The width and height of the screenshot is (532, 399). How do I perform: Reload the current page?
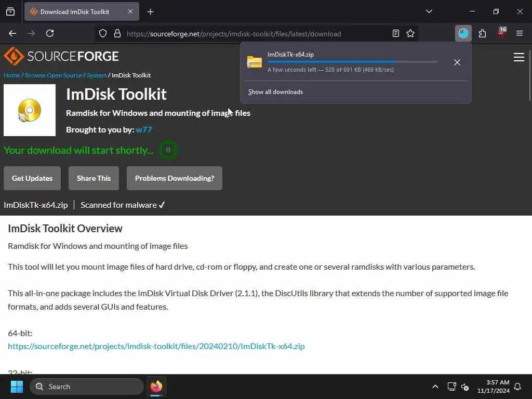tap(50, 33)
